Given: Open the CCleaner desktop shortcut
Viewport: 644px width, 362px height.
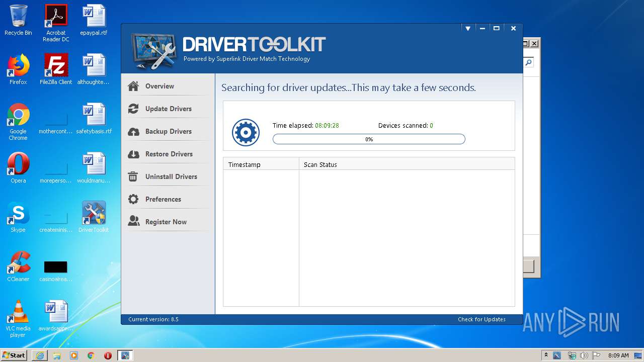Looking at the screenshot, I should click(x=18, y=266).
